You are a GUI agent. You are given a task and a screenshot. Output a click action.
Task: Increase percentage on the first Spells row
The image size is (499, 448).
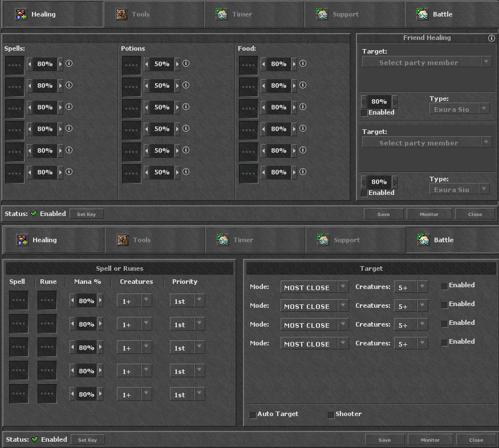tap(60, 64)
